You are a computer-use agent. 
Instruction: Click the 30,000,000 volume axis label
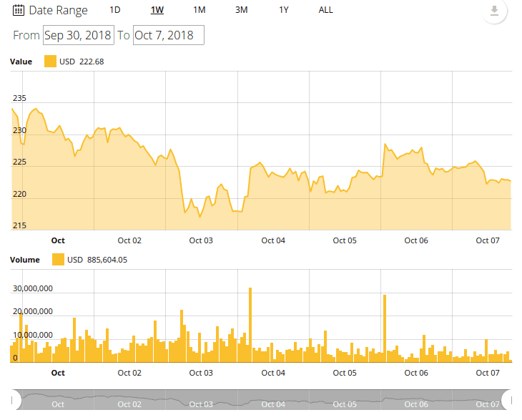click(33, 288)
